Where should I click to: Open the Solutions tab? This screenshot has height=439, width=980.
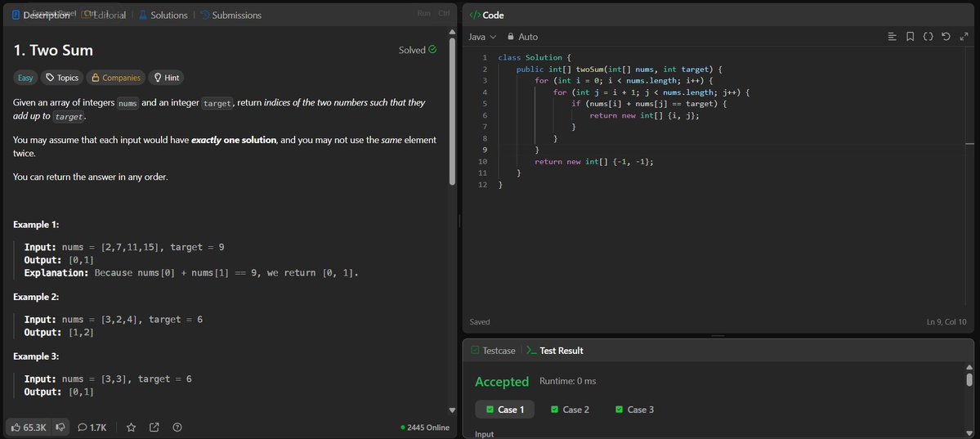click(x=163, y=15)
